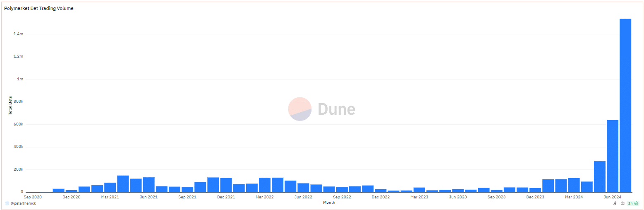644x210 pixels.
Task: Click the Sep 2023 x-axis label
Action: (497, 197)
